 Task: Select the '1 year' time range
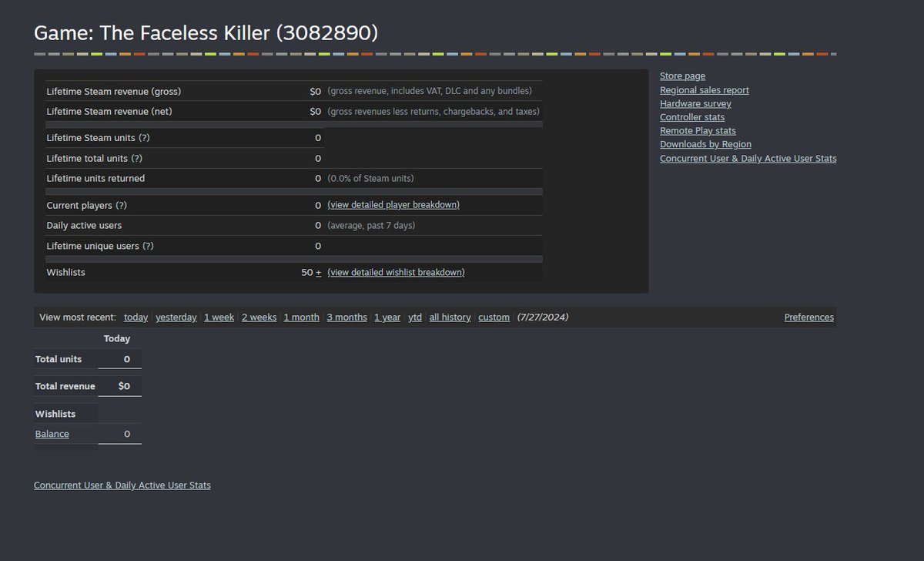pos(387,317)
